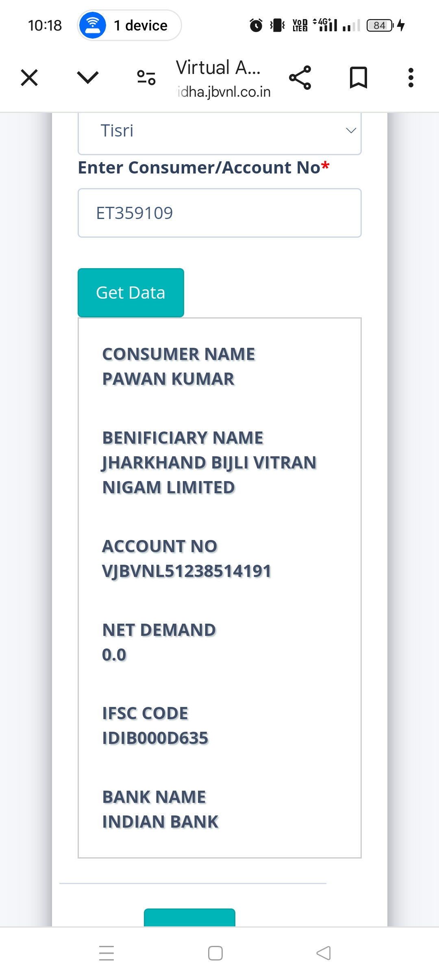Screen dimensions: 439x980
Task: Tap the Android back button
Action: tap(324, 953)
